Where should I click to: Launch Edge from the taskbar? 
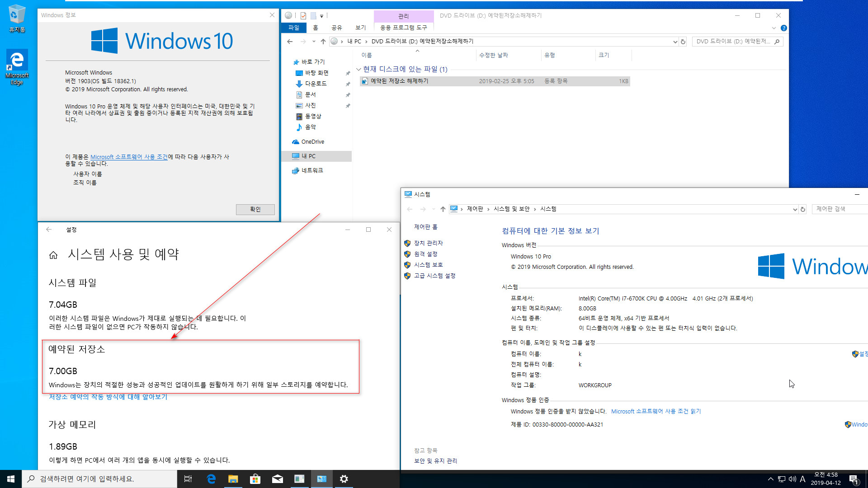click(211, 479)
